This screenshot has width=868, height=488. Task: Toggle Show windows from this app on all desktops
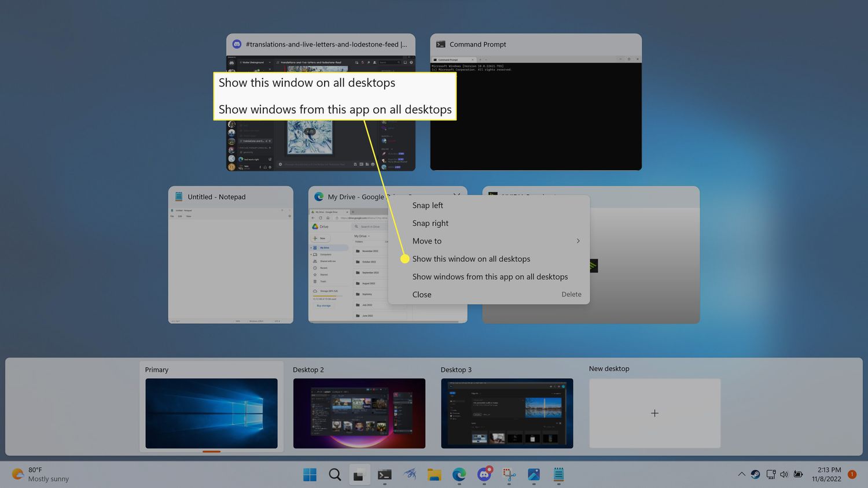490,277
